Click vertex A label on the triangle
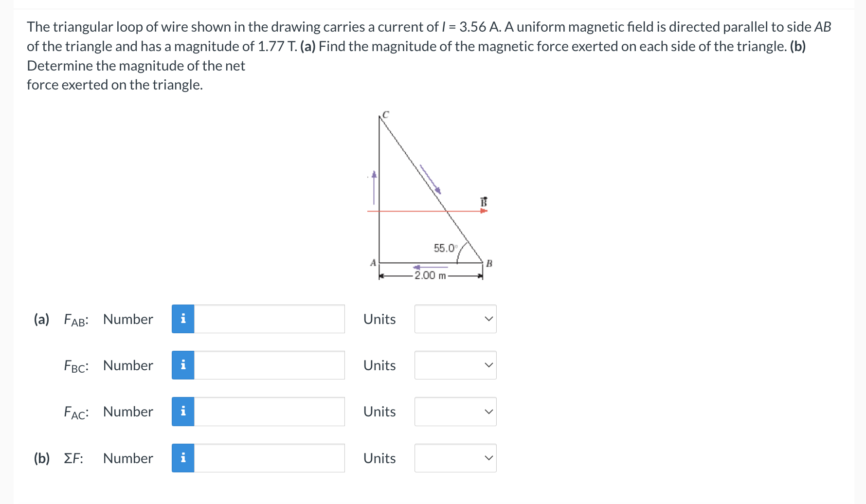 coord(373,263)
